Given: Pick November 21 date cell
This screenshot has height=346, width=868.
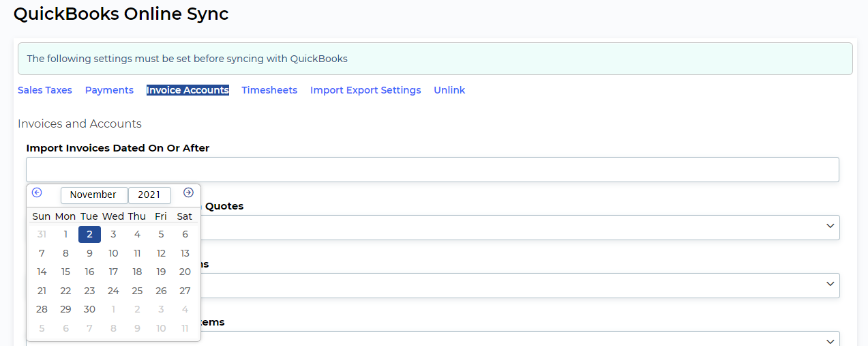Looking at the screenshot, I should click(42, 291).
